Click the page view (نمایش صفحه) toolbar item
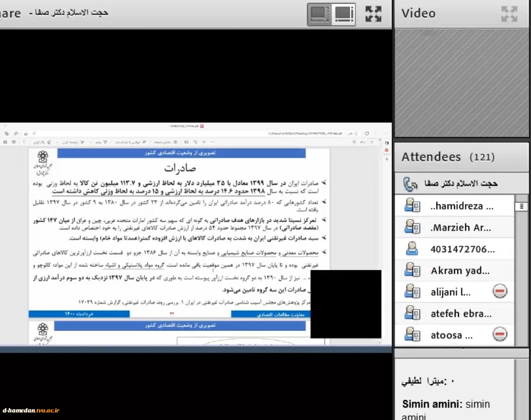Screen dimensions: 531x420 (x=166, y=142)
